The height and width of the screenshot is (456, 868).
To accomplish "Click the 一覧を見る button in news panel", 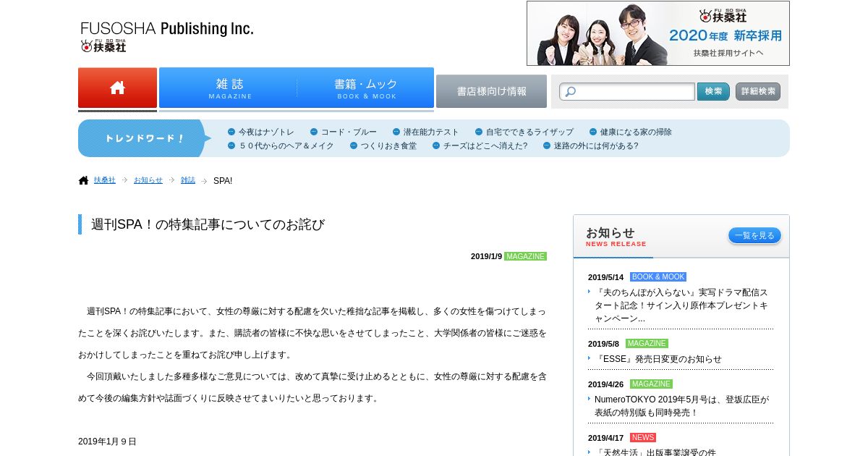I will point(754,235).
